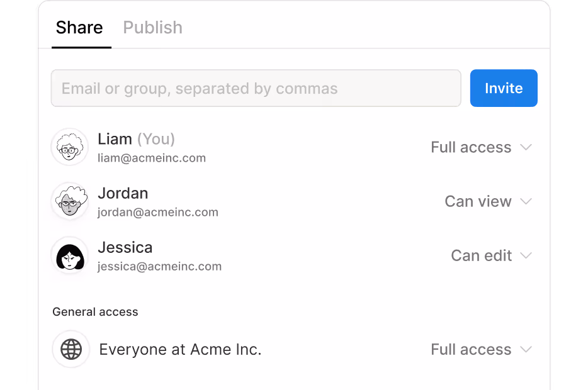Switch to the Publish tab
The height and width of the screenshot is (390, 588).
152,28
